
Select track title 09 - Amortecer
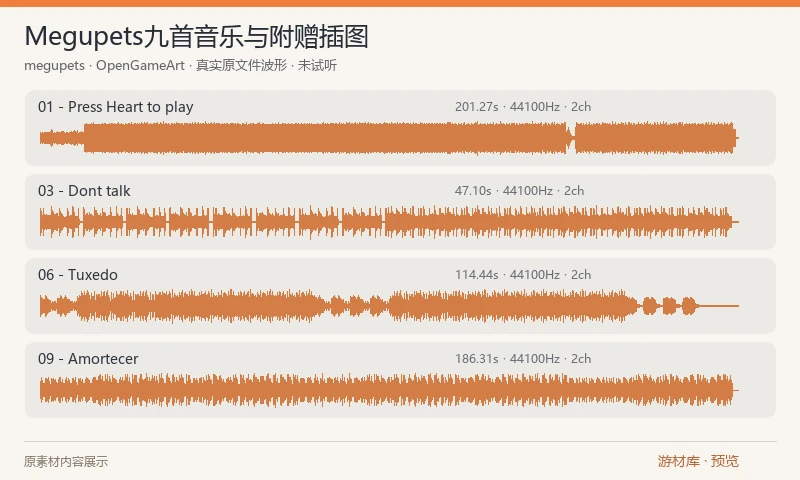tap(88, 359)
